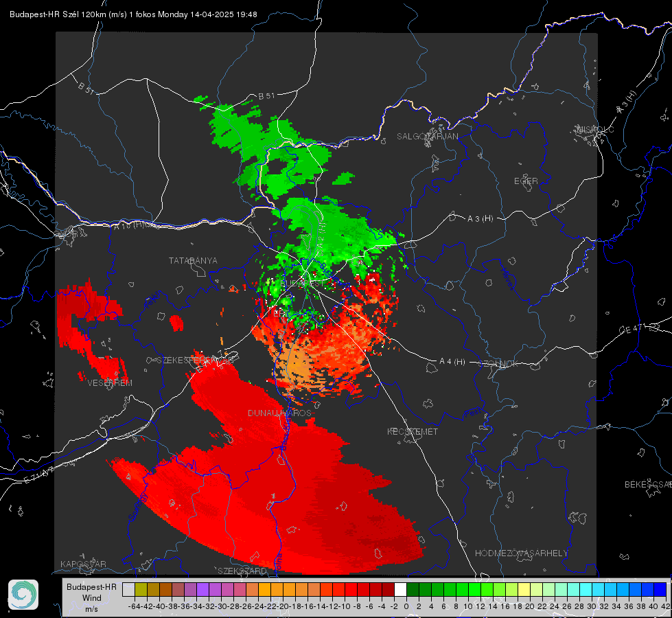Image resolution: width=672 pixels, height=618 pixels.
Task: Select the white zero-value swatch in legend
Action: (400, 589)
